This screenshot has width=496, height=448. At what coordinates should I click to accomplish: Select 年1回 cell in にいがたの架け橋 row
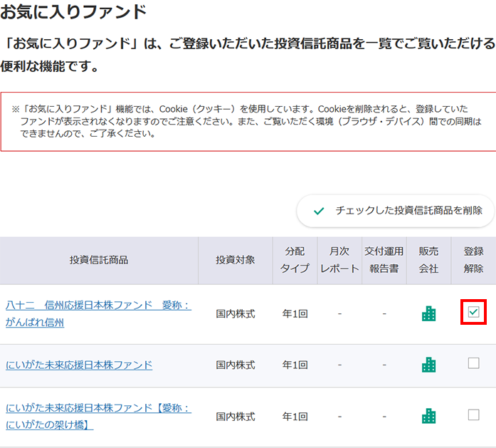[x=295, y=417]
